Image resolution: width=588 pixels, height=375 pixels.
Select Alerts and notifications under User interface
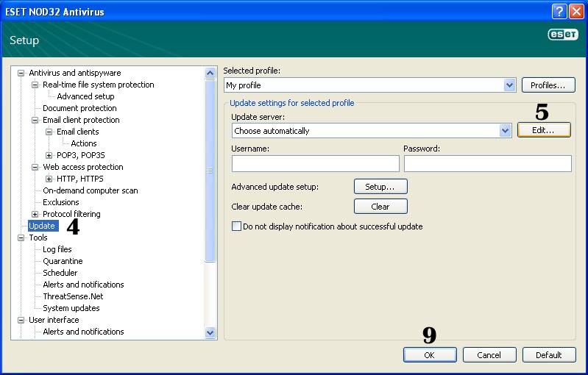click(x=83, y=332)
